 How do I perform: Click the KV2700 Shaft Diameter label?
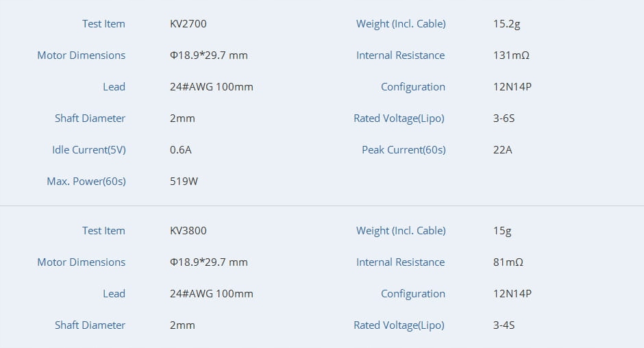pos(90,119)
